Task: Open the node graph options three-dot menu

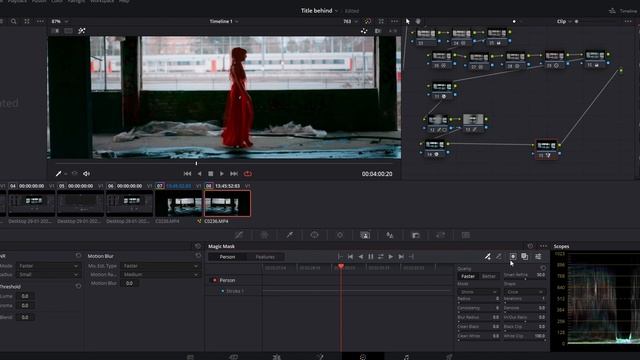Action: coord(628,21)
